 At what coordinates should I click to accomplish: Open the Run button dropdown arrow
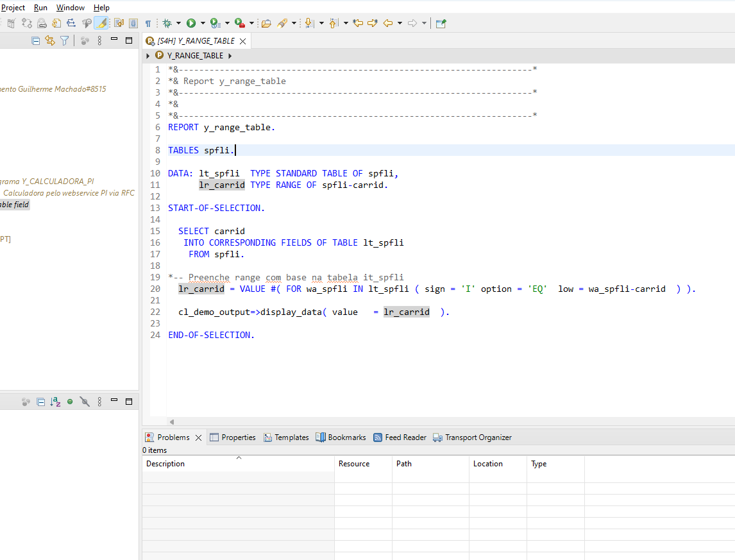[201, 22]
